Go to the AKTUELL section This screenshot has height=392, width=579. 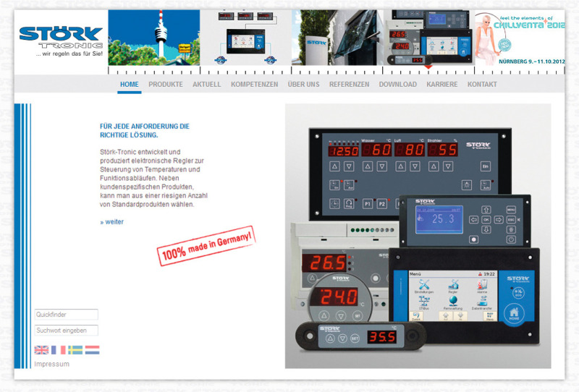pos(207,84)
